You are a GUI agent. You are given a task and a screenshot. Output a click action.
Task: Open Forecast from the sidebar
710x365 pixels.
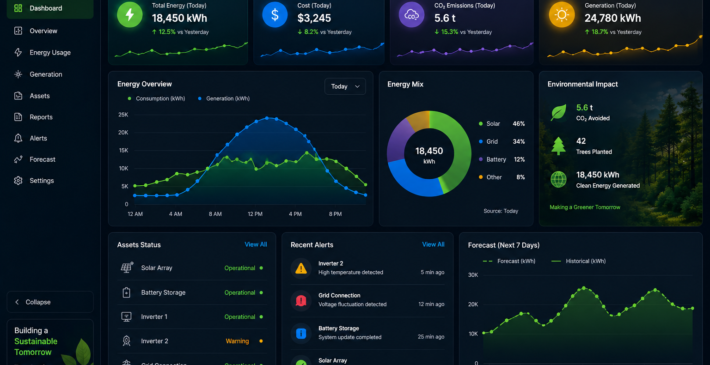coord(50,159)
